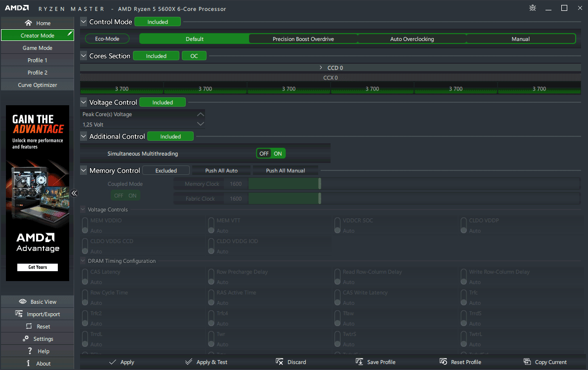Switch to Game Mode profile
The height and width of the screenshot is (370, 588).
(x=38, y=48)
